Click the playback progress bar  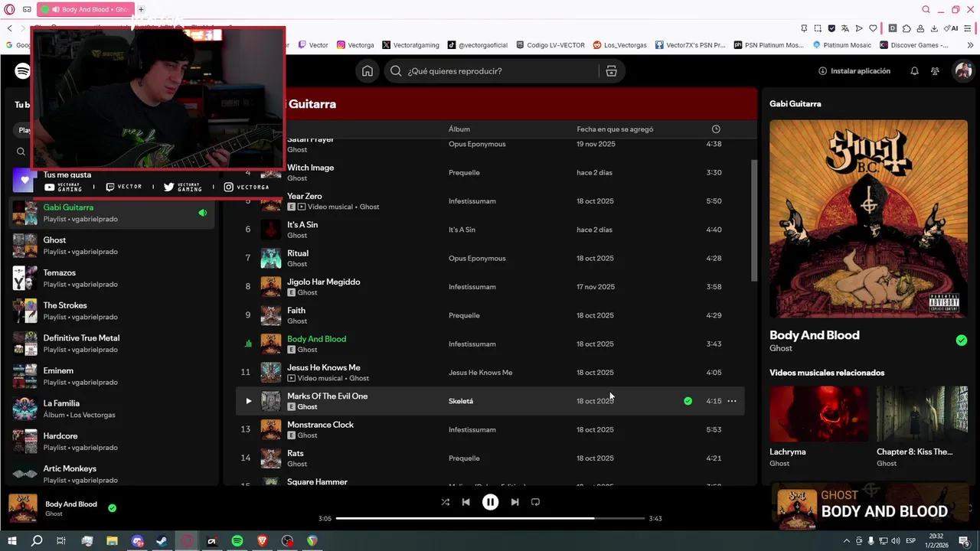pos(490,518)
